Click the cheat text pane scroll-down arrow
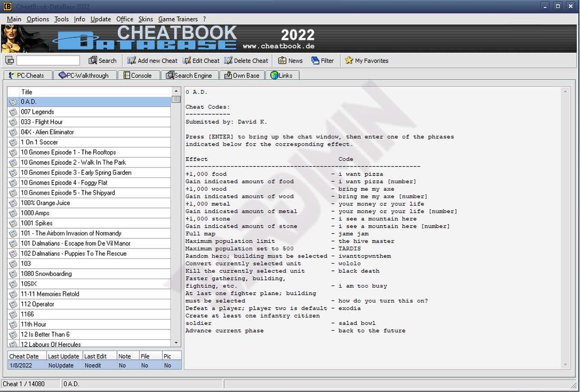The image size is (580, 392). coord(565,365)
